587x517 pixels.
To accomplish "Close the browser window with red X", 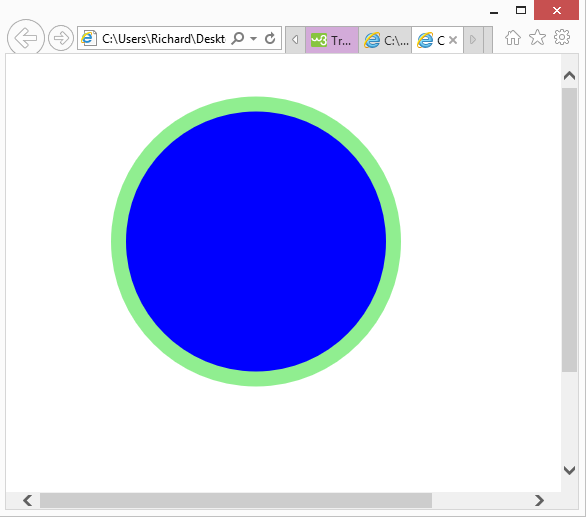I will coord(557,10).
